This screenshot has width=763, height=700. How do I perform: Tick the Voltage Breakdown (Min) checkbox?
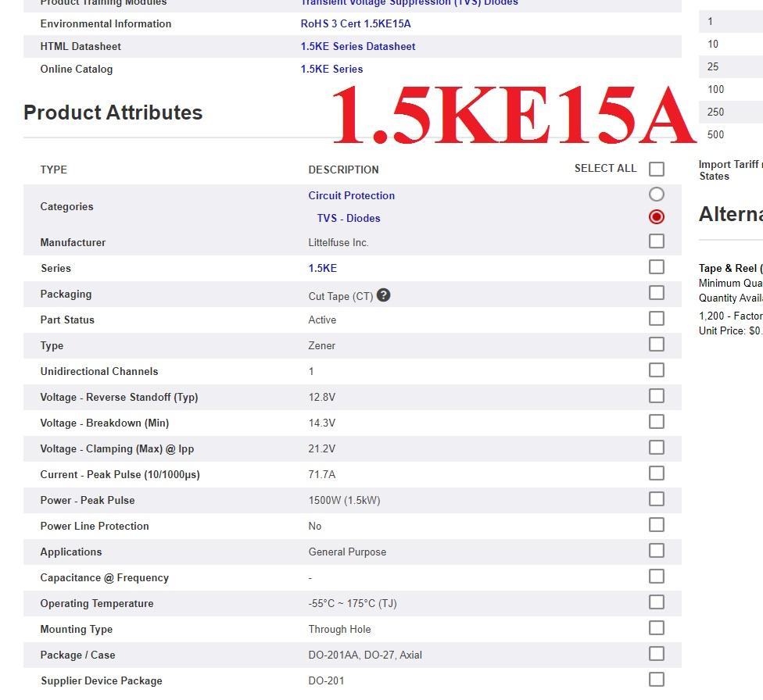coord(657,421)
